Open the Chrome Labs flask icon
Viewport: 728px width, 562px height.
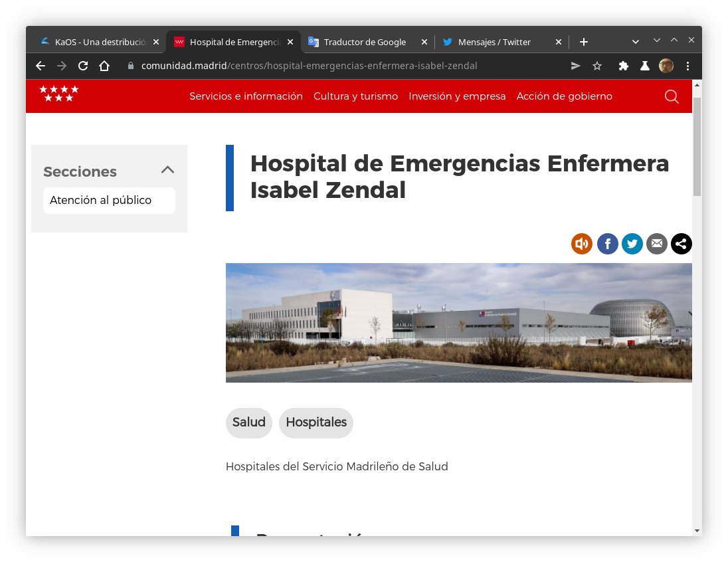[x=645, y=66]
